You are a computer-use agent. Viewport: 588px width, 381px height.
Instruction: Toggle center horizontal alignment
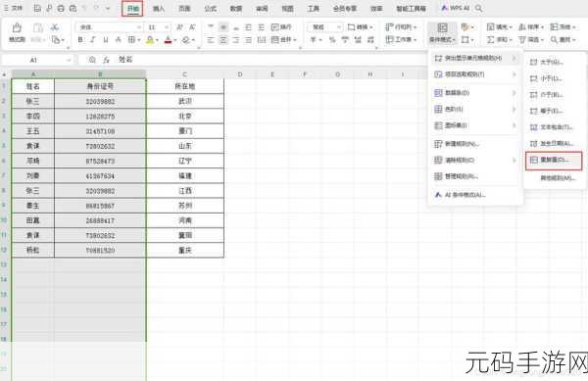223,40
